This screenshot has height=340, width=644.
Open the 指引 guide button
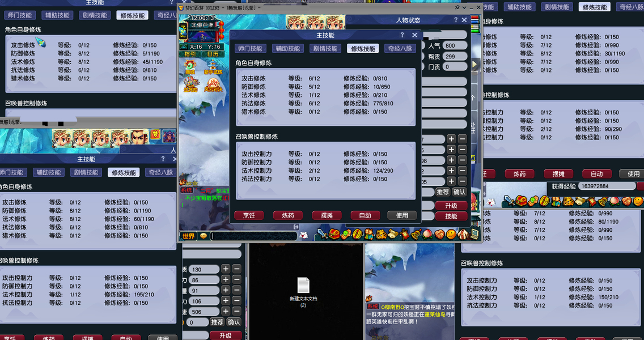pyautogui.click(x=190, y=54)
